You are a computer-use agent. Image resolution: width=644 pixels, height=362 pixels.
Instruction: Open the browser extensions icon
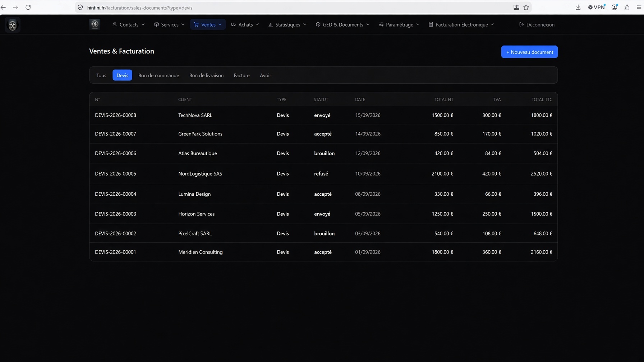pyautogui.click(x=627, y=7)
